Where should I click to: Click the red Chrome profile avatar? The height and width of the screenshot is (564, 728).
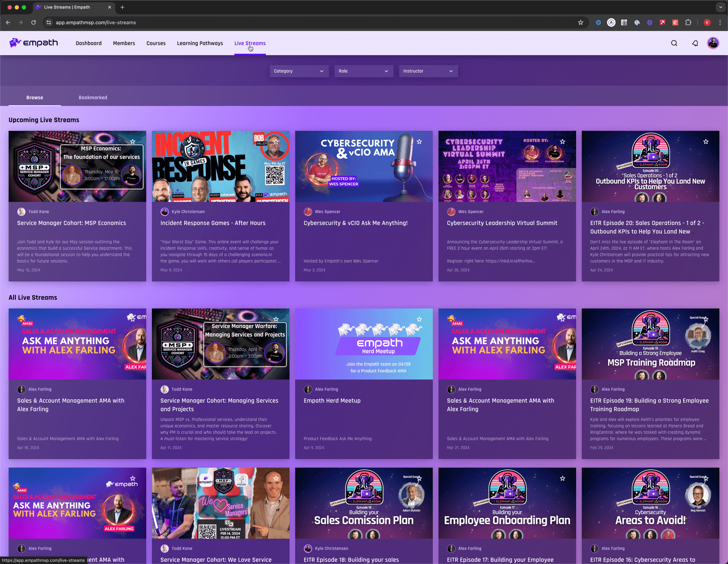pyautogui.click(x=707, y=22)
